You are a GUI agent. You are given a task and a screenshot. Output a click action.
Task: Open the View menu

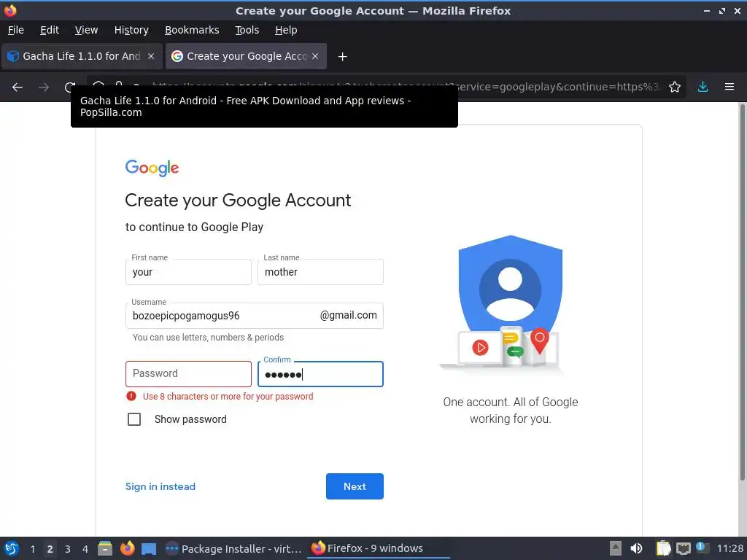click(86, 30)
